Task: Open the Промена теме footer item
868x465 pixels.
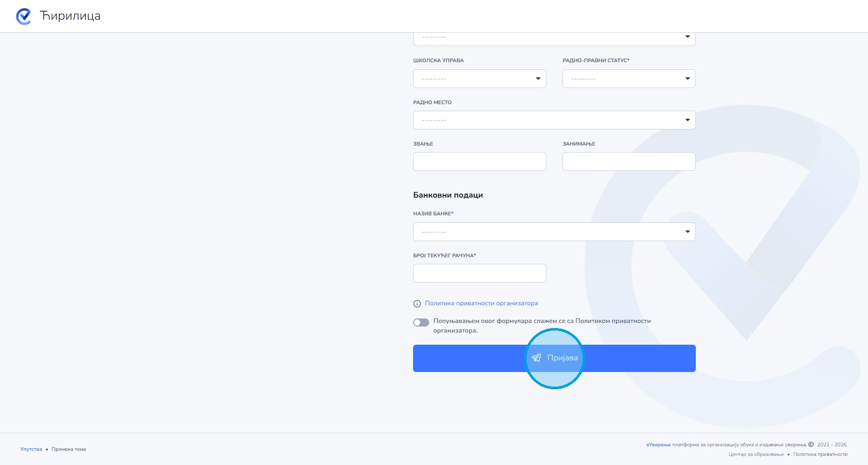Action: coord(69,449)
